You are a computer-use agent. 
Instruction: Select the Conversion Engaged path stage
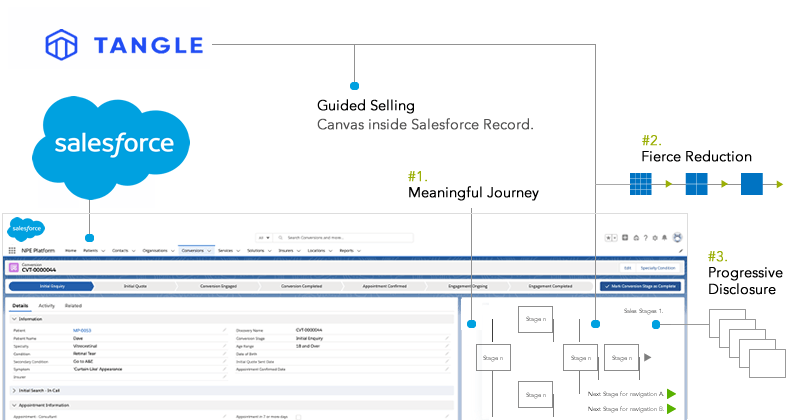coord(218,286)
